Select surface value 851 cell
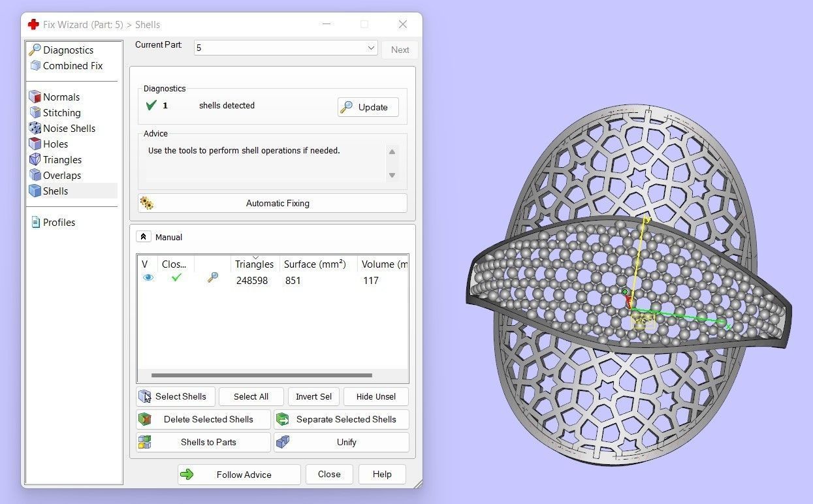 (x=293, y=281)
